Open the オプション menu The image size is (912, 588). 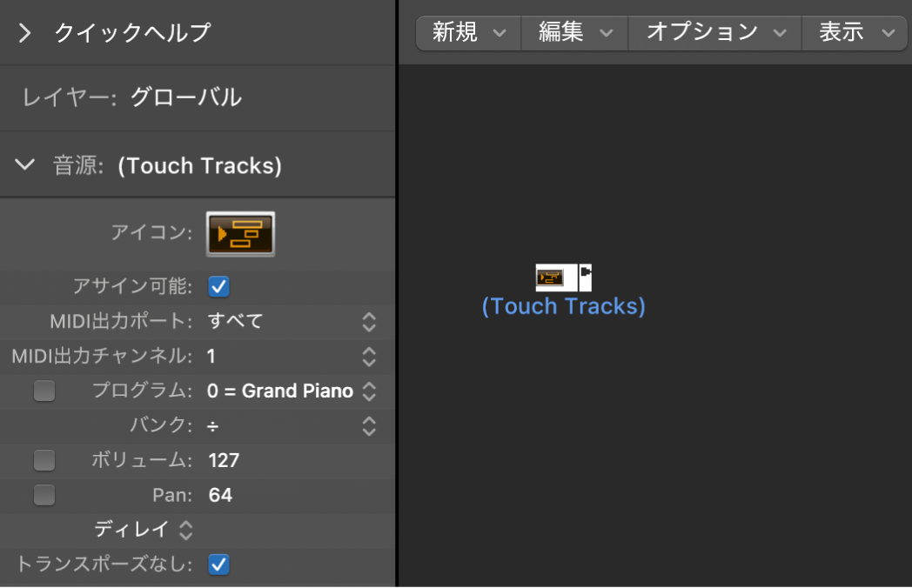click(x=714, y=32)
